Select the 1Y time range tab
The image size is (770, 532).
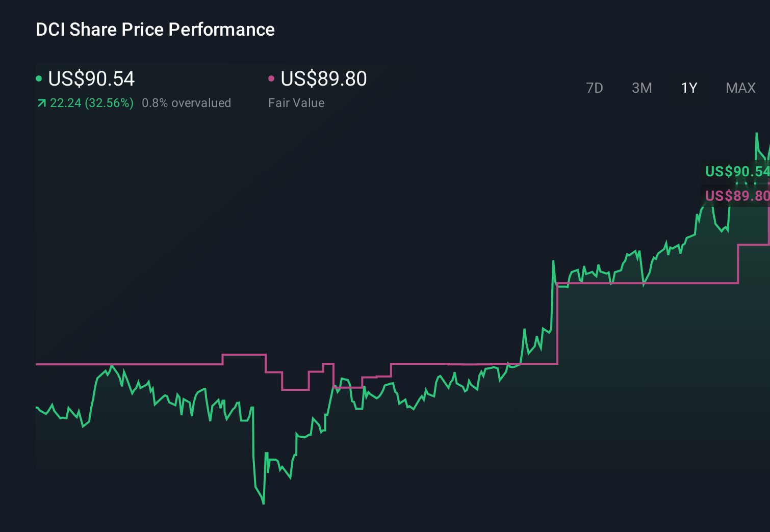(688, 88)
